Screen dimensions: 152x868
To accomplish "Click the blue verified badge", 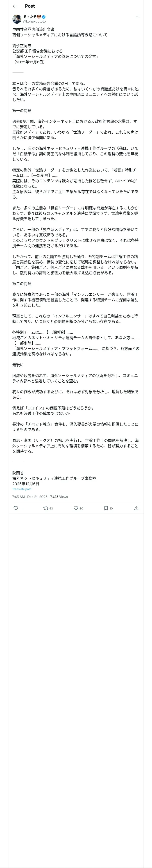I will tap(44, 17).
